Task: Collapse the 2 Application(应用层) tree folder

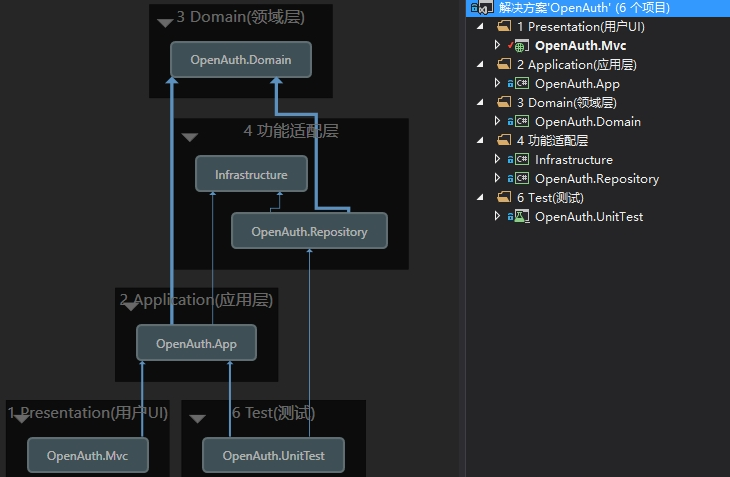Action: 487,65
